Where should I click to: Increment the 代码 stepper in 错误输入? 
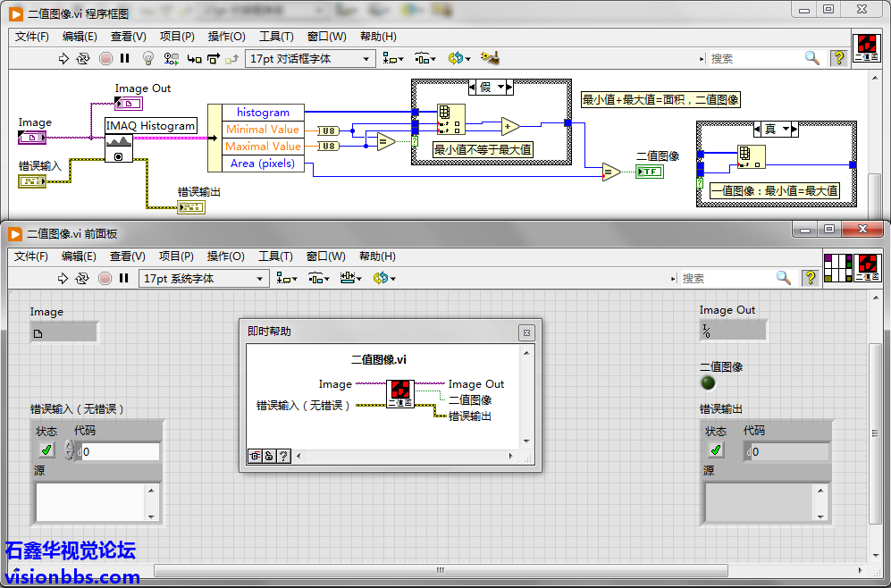[70, 445]
